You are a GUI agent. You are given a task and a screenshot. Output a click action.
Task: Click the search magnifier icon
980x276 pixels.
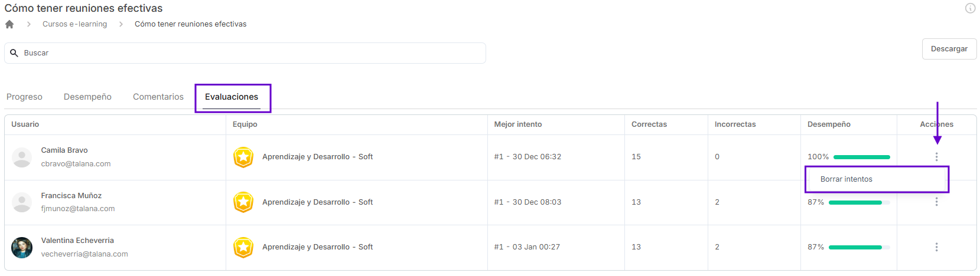[x=14, y=53]
